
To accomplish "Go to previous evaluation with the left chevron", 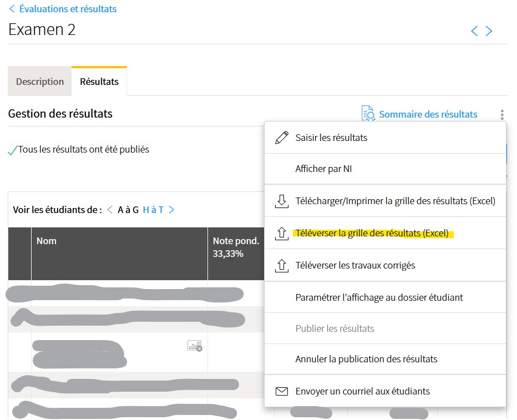I will 475,31.
